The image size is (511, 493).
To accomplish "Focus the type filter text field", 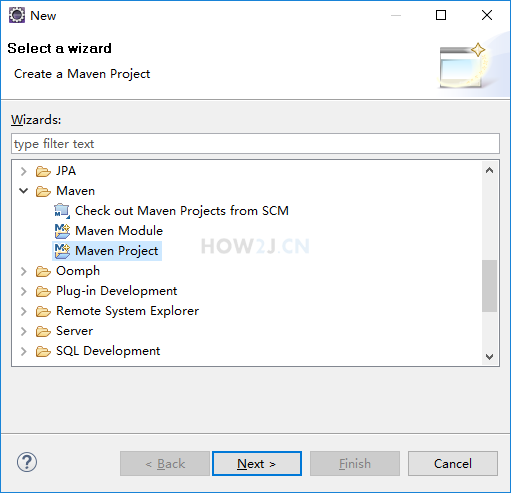I will (x=255, y=144).
